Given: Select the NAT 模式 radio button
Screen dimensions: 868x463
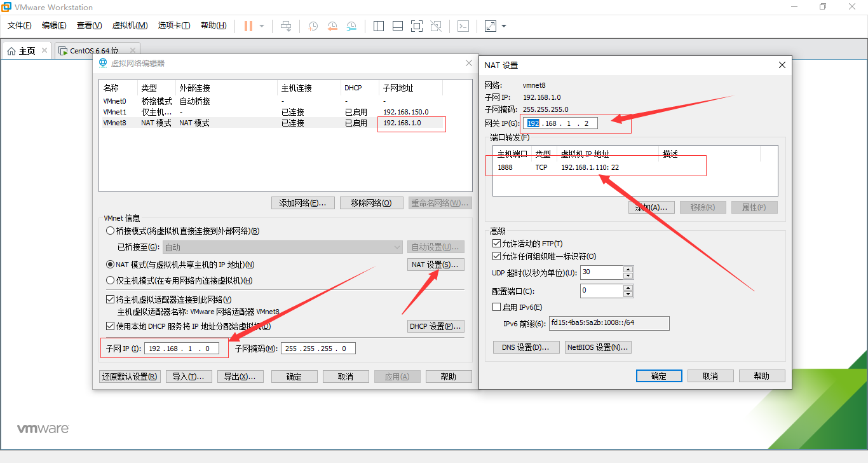Looking at the screenshot, I should click(x=111, y=265).
